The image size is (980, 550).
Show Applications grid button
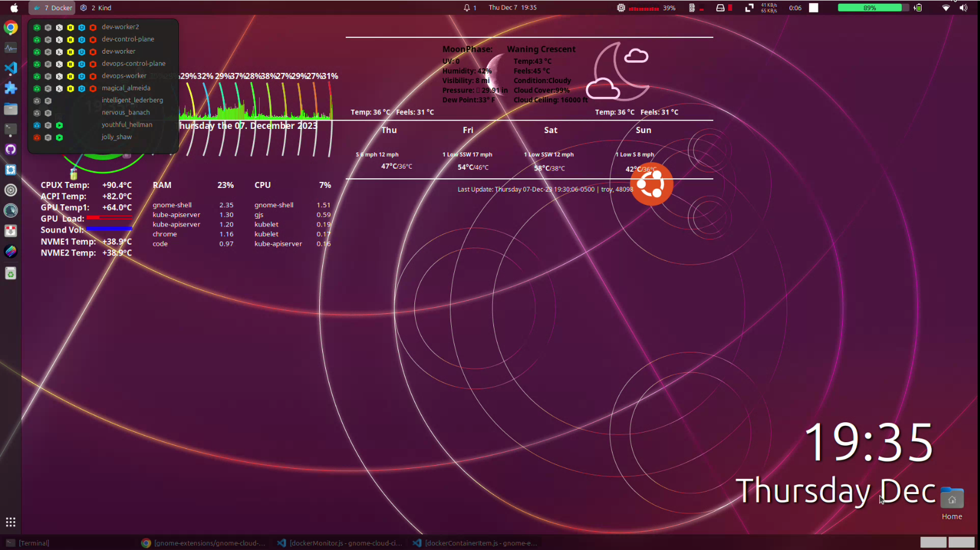pos(11,522)
